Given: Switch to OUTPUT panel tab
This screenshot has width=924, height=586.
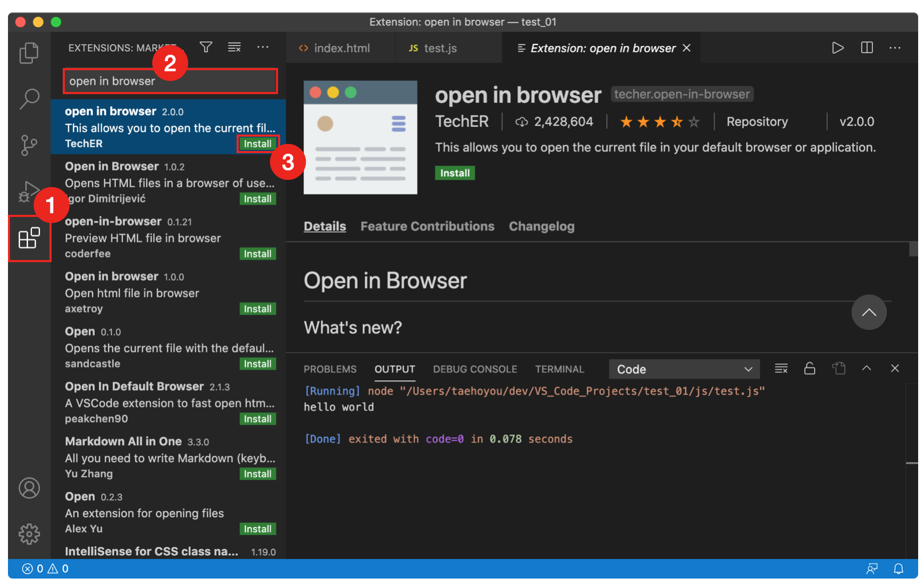Looking at the screenshot, I should (394, 369).
